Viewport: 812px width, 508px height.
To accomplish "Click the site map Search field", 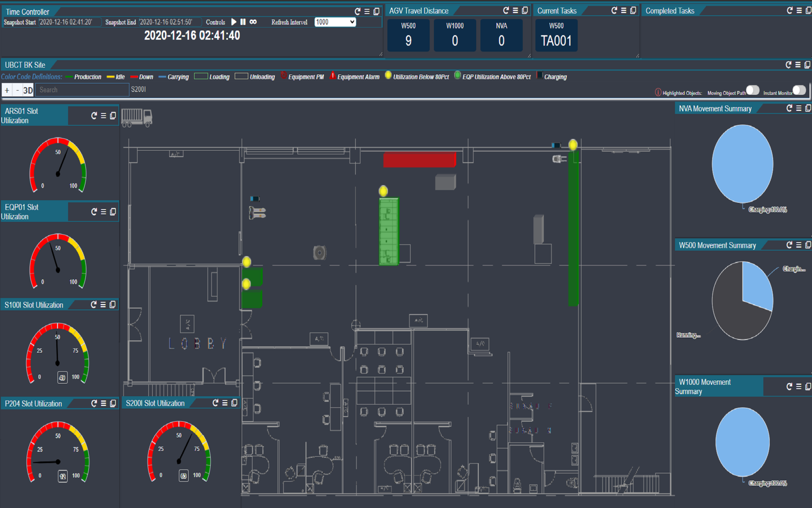I will click(82, 90).
